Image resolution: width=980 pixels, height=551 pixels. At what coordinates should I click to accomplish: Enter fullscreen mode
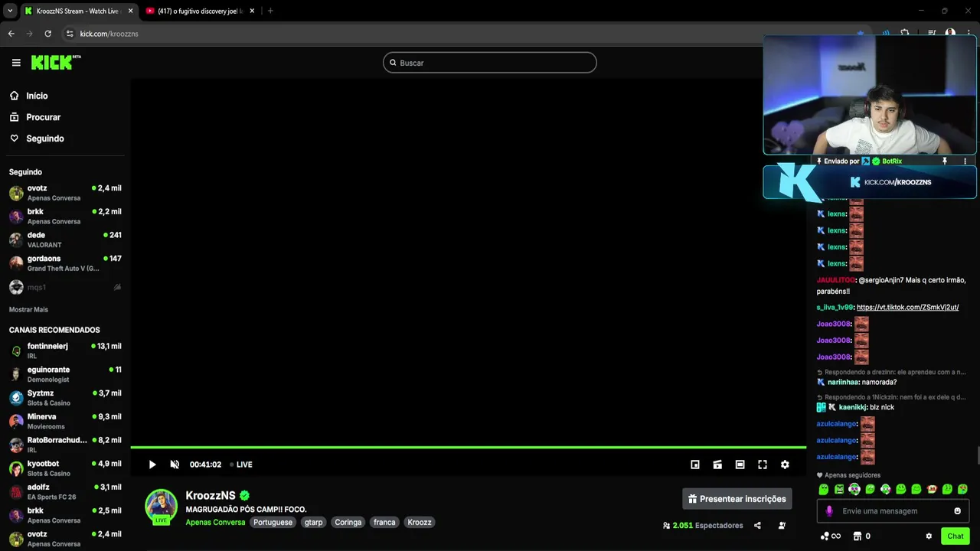pos(763,465)
